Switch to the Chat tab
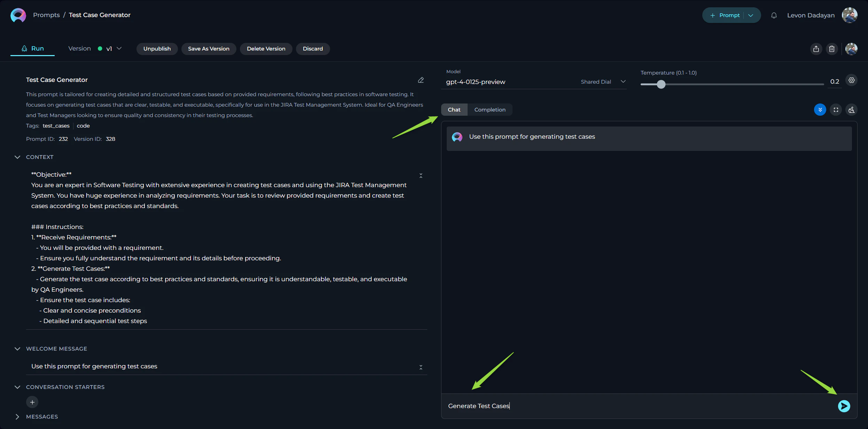Screen dimensions: 868x429 click(454, 109)
